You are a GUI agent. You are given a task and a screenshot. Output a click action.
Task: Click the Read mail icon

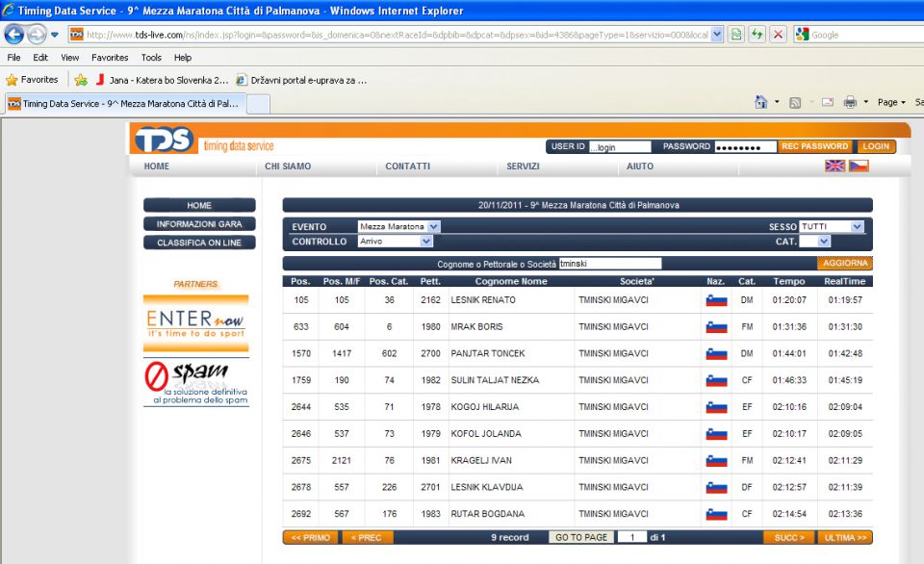(828, 102)
